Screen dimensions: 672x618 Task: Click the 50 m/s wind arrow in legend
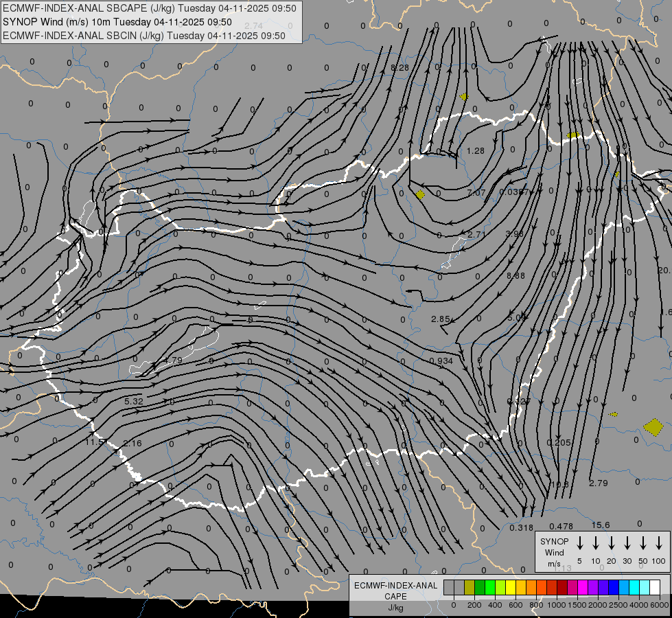click(643, 543)
